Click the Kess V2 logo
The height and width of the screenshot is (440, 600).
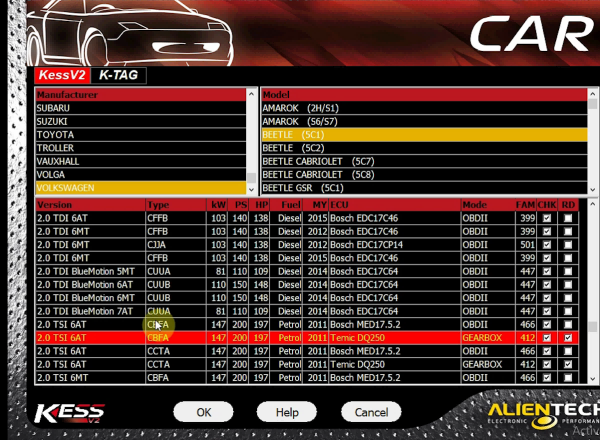(x=70, y=414)
